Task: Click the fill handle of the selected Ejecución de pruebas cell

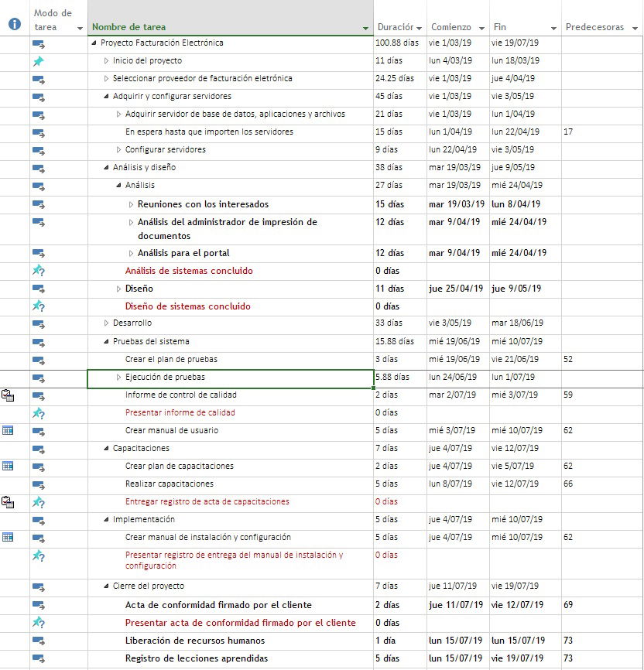Action: point(373,388)
